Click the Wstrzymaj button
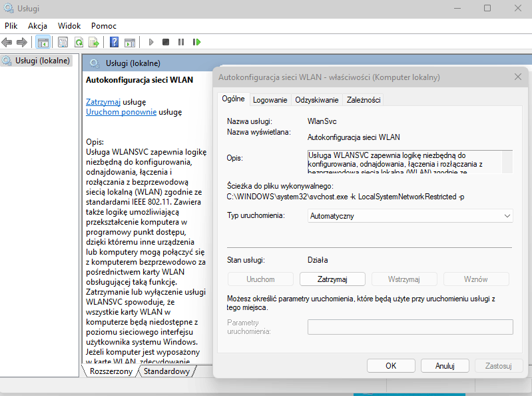Image resolution: width=532 pixels, height=396 pixels. pyautogui.click(x=404, y=279)
